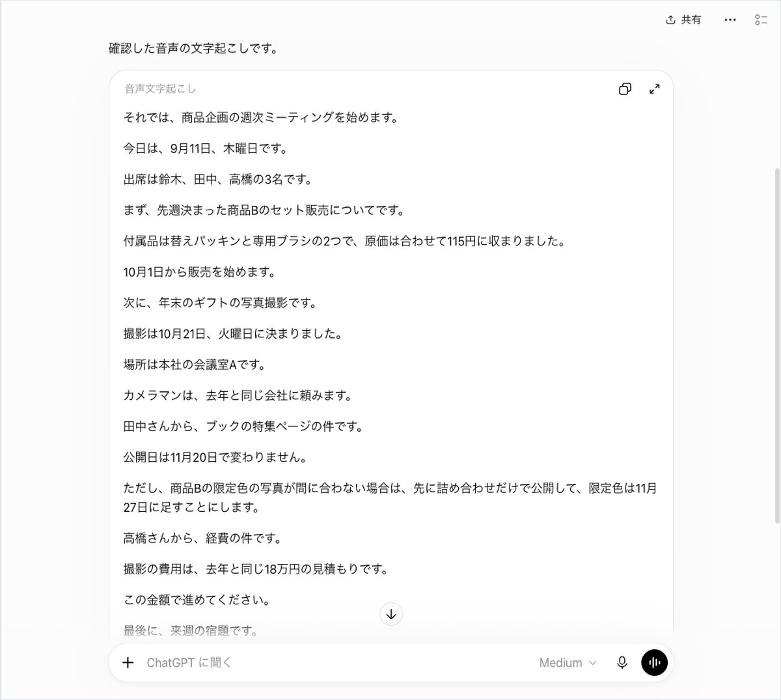
Task: Click faded line 最後に、来週の宿題です。
Action: tap(191, 631)
